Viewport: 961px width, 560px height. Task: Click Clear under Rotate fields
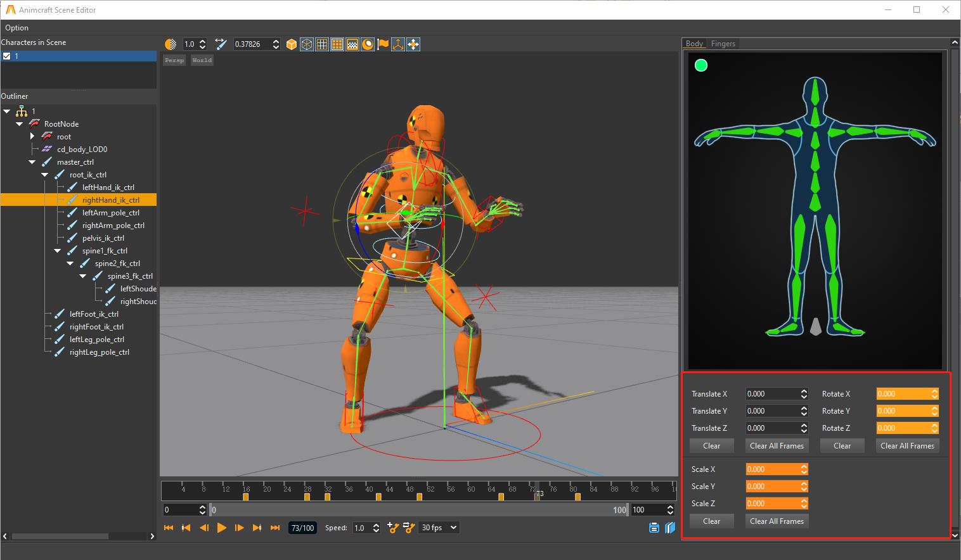pos(842,446)
